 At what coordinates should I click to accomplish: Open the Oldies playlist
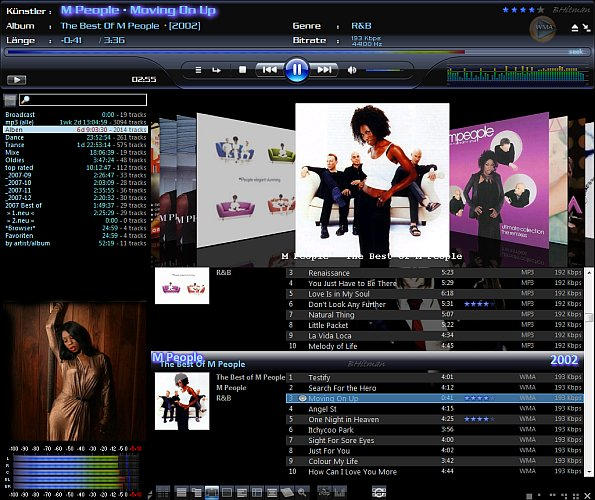point(75,160)
